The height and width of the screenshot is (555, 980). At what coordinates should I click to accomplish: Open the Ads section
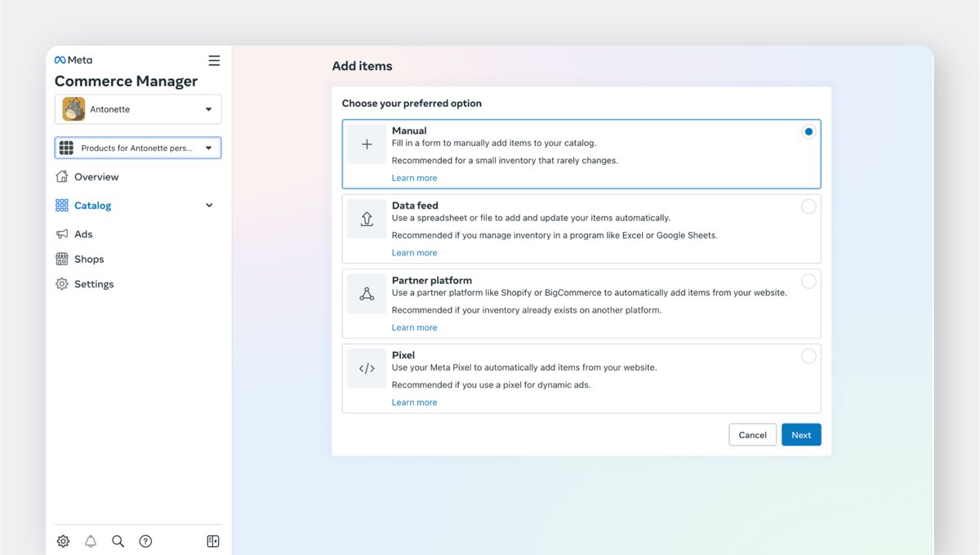click(84, 233)
